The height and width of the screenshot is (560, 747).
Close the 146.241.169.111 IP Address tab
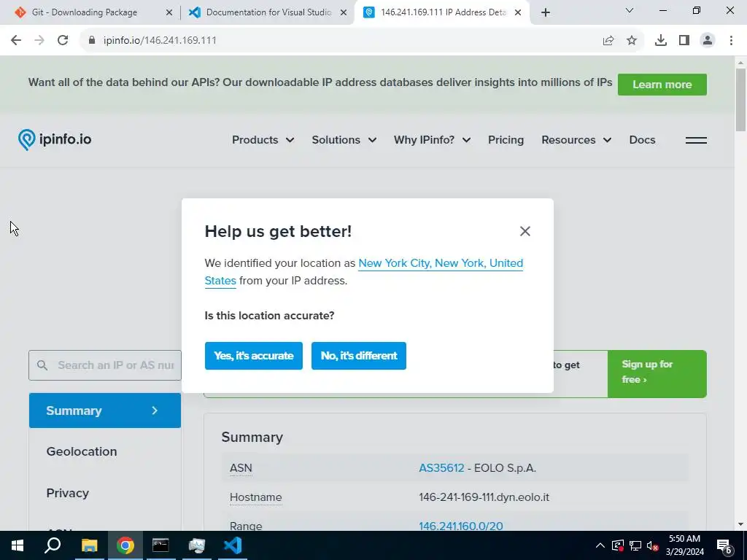pos(518,12)
